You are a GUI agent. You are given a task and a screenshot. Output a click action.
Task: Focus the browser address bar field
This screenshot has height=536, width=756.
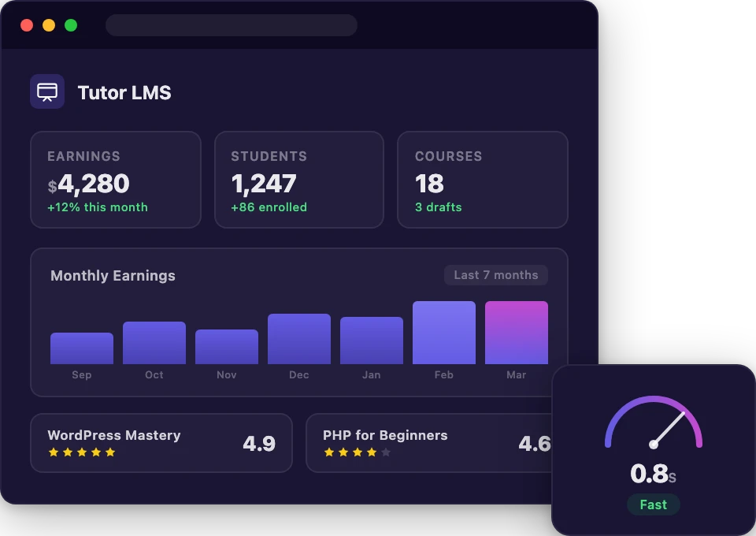232,25
